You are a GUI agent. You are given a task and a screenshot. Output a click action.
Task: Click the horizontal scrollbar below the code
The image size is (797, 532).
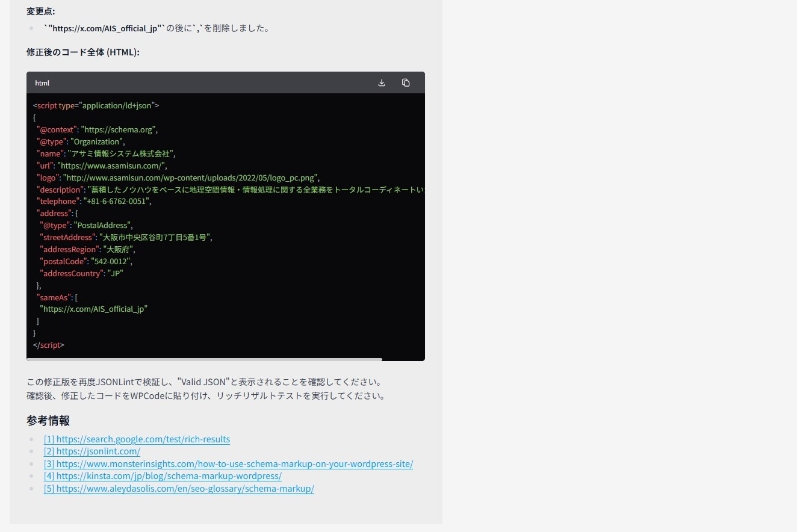(x=205, y=359)
